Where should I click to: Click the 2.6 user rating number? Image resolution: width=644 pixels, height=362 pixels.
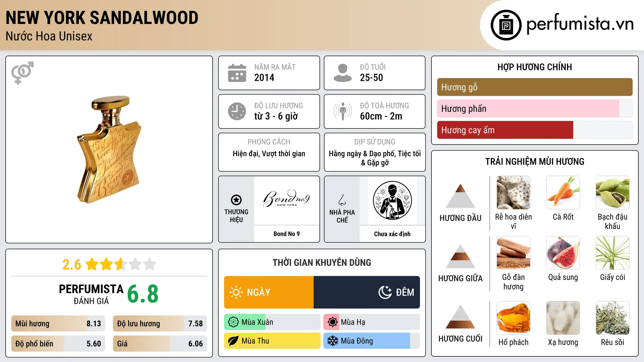point(72,265)
